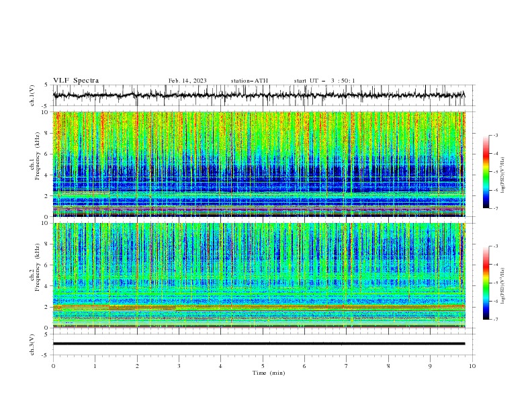Click the "2" tick on the time axis
This screenshot has height=411, width=532.
click(137, 366)
